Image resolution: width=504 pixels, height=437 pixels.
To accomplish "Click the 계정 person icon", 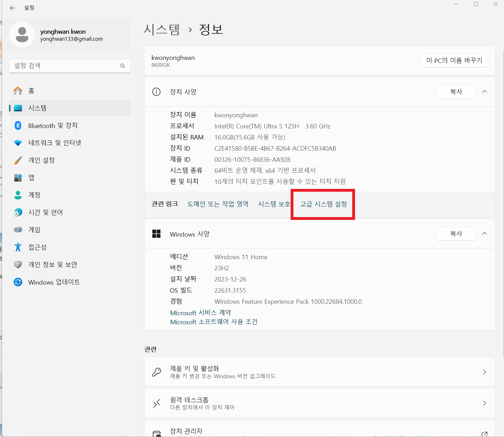I will pyautogui.click(x=18, y=195).
